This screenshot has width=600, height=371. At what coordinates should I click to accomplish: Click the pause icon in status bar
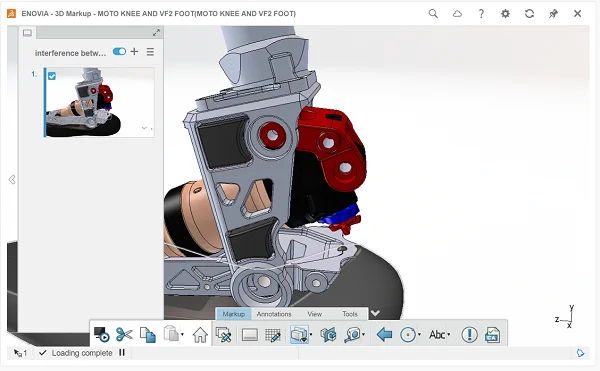(122, 353)
